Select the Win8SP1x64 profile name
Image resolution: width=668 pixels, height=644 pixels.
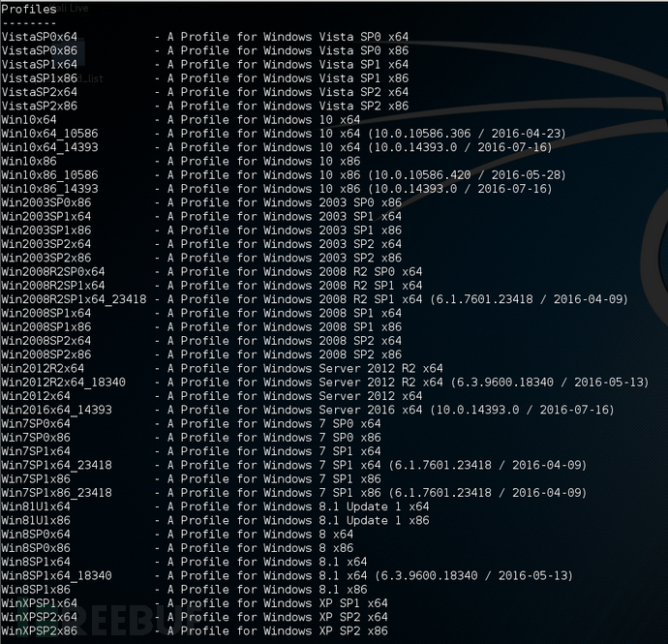[x=36, y=562]
